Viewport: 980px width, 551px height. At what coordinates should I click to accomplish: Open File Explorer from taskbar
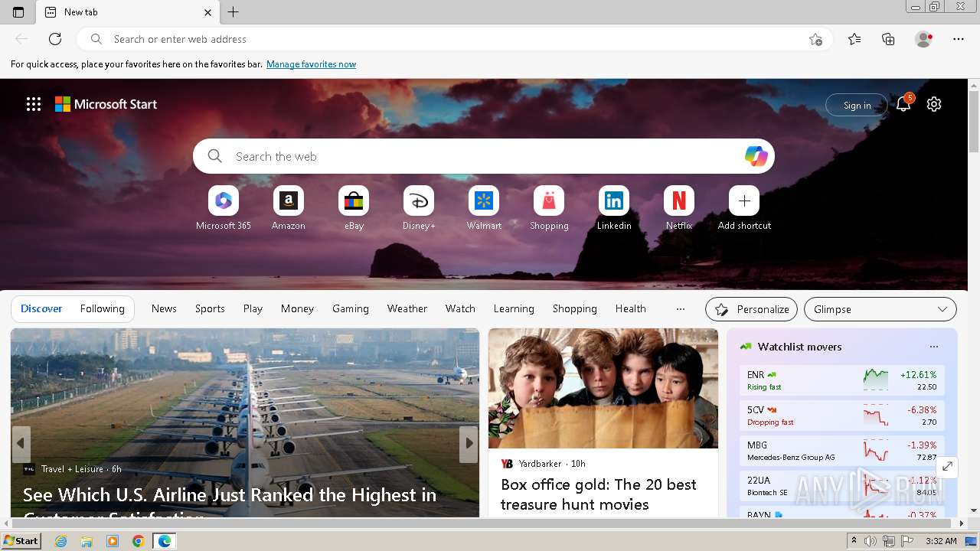[87, 541]
